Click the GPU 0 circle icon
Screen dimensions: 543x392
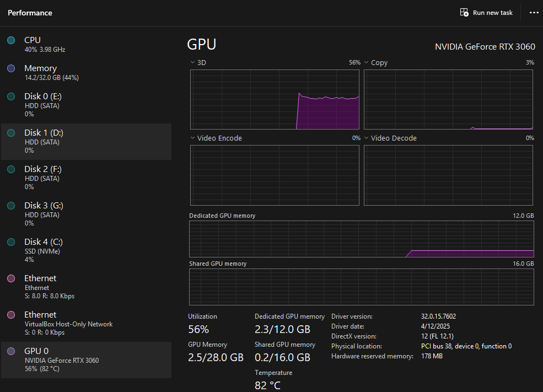[x=11, y=351]
